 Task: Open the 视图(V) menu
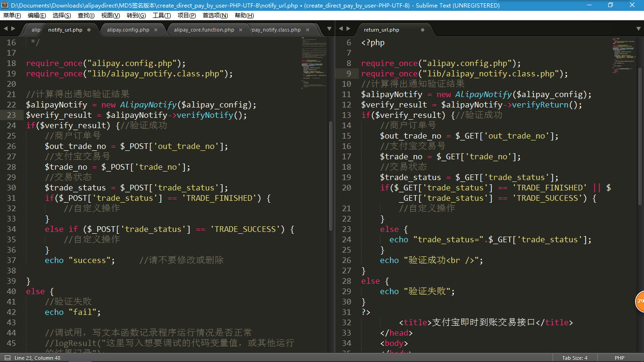coord(110,16)
